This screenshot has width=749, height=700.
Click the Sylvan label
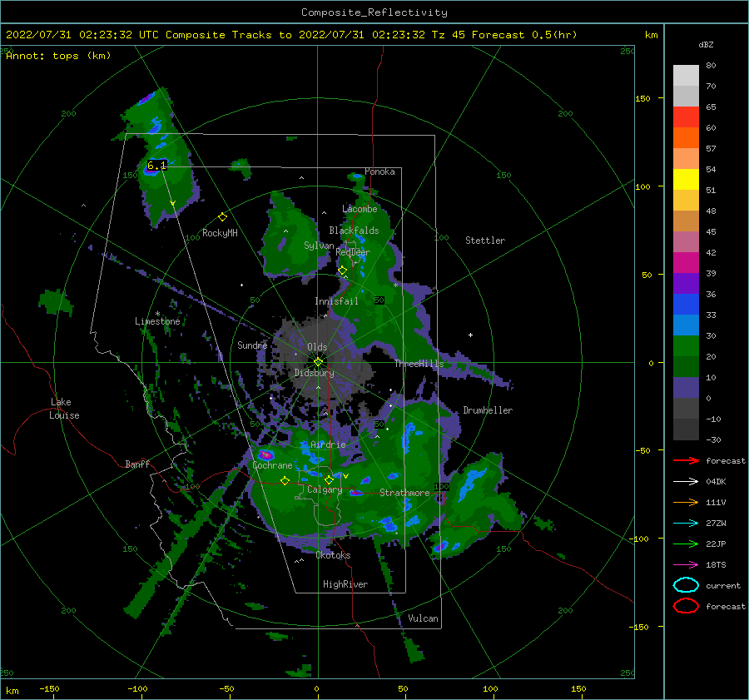click(x=319, y=246)
